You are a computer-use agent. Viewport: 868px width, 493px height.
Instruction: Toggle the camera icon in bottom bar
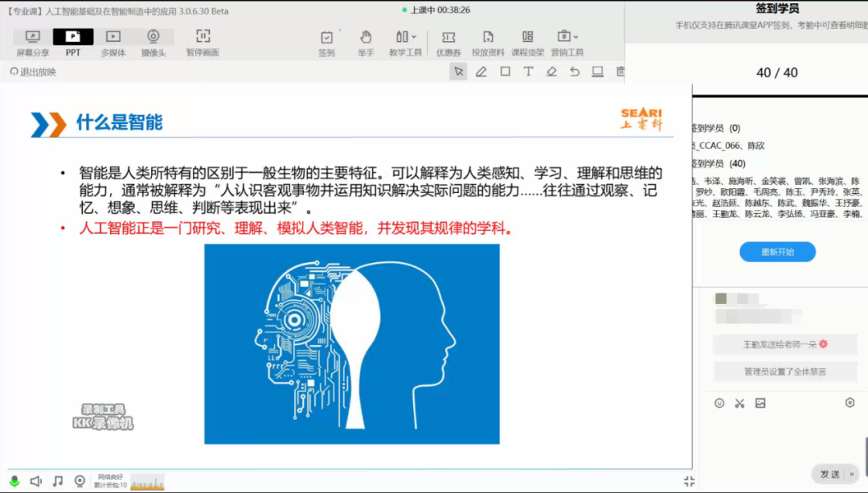(x=80, y=481)
